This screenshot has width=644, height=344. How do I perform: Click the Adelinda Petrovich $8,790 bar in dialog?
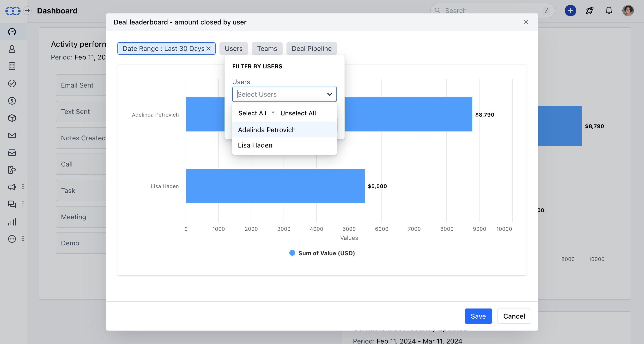click(408, 114)
